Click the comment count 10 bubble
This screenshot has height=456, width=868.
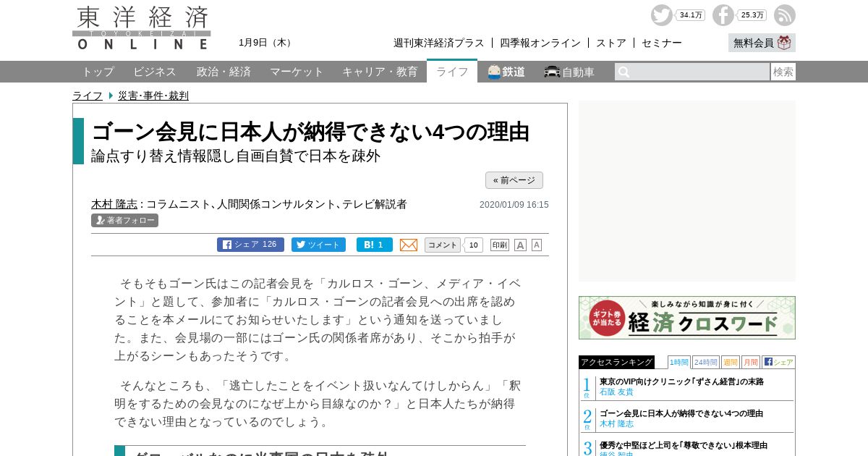[x=473, y=245]
